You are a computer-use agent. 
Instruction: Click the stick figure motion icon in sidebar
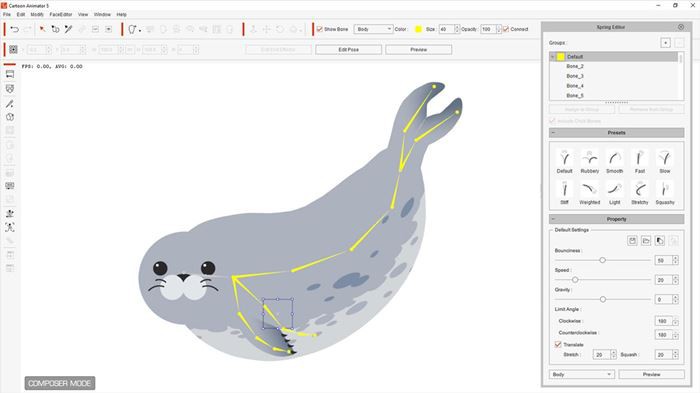[x=10, y=227]
